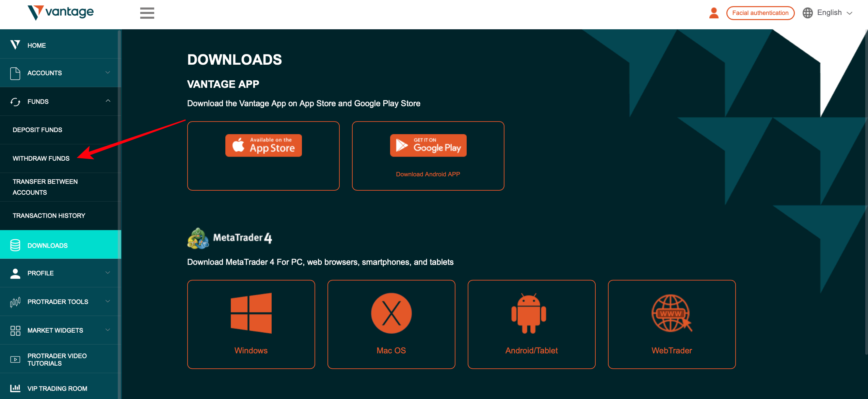The width and height of the screenshot is (868, 399).
Task: Click the Download Android APP link
Action: pos(429,174)
